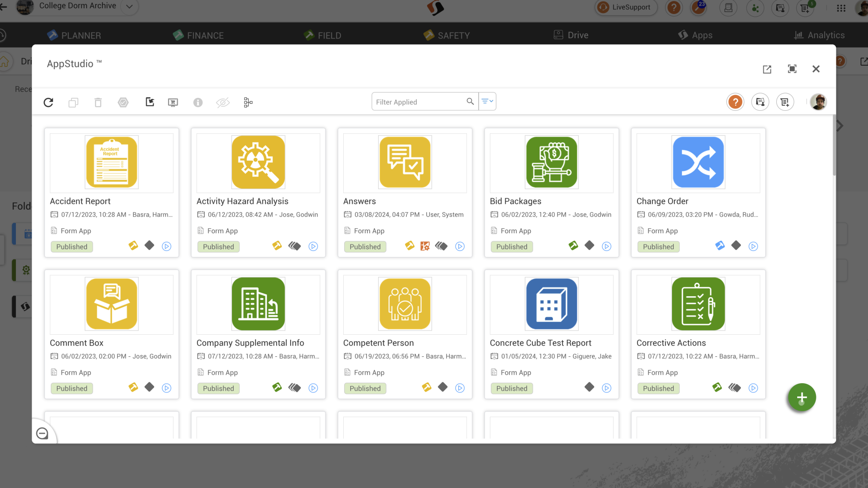
Task: Click the green add new app button
Action: (801, 398)
